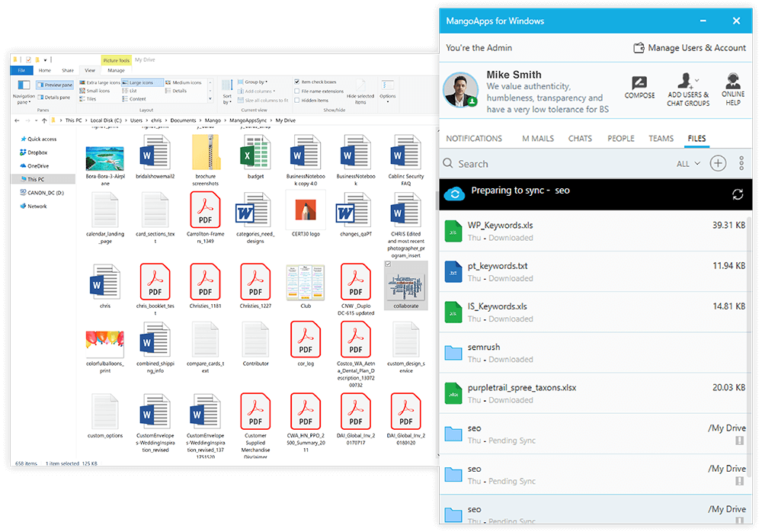
Task: Click the WP_Keywords.xls file icon
Action: [x=453, y=231]
